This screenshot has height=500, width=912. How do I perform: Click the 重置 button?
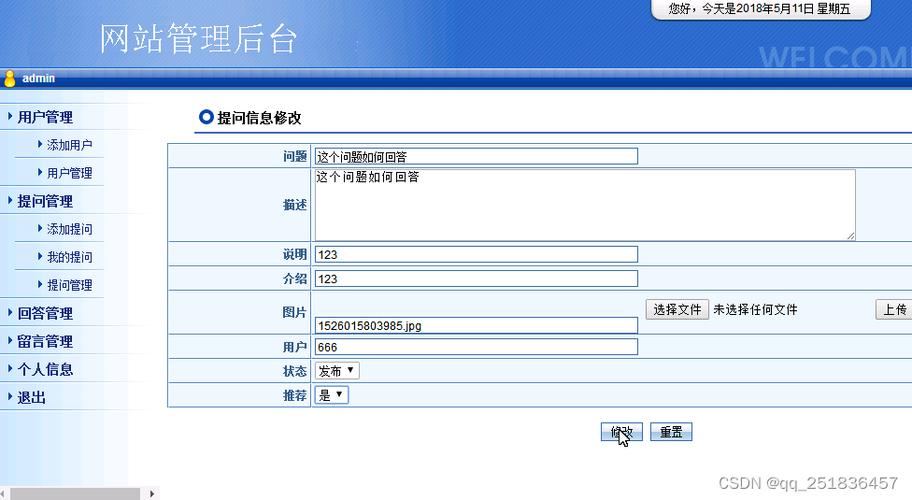tap(671, 432)
